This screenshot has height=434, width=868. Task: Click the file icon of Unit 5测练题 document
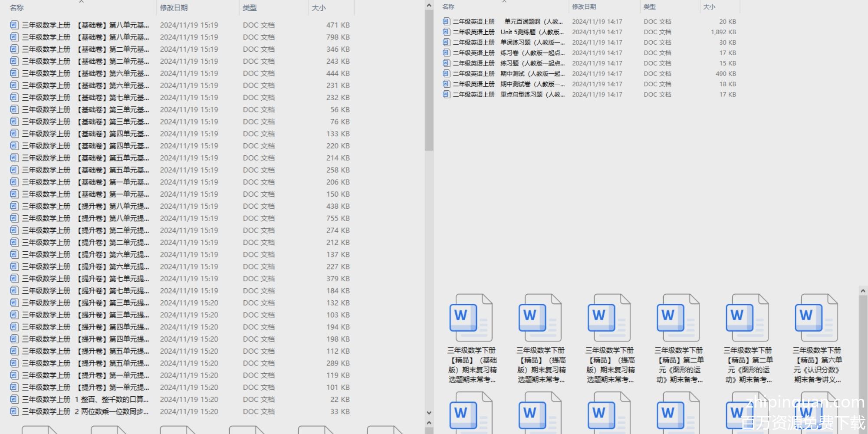(446, 32)
